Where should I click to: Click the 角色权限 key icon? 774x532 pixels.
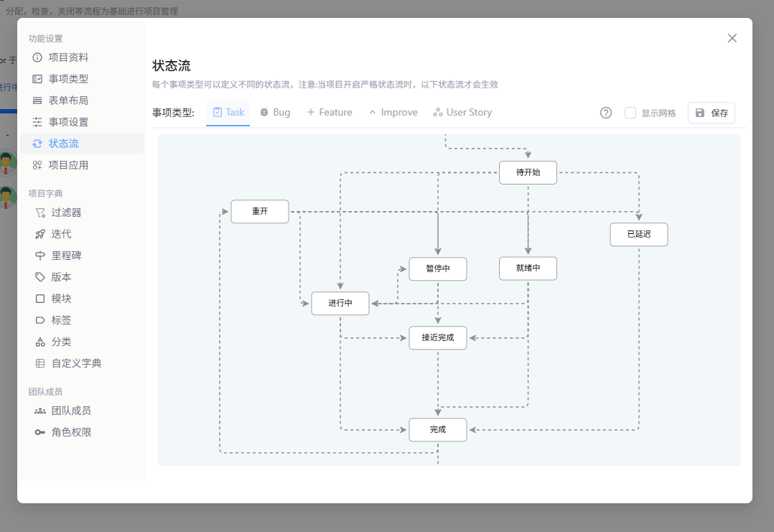[40, 432]
